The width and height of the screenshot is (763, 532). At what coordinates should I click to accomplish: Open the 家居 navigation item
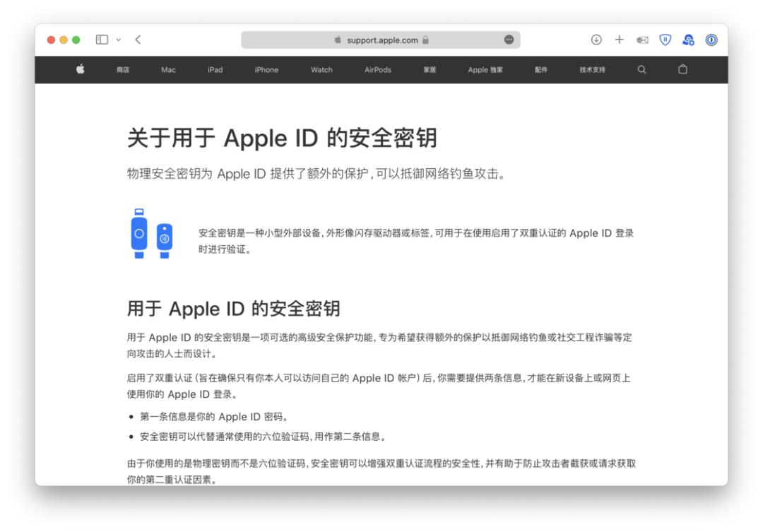(430, 70)
